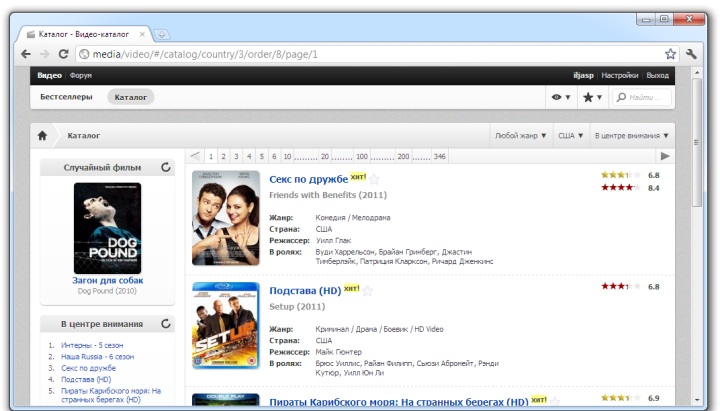This screenshot has height=411, width=720.
Task: Click the scrollbar down arrow
Action: [697, 400]
